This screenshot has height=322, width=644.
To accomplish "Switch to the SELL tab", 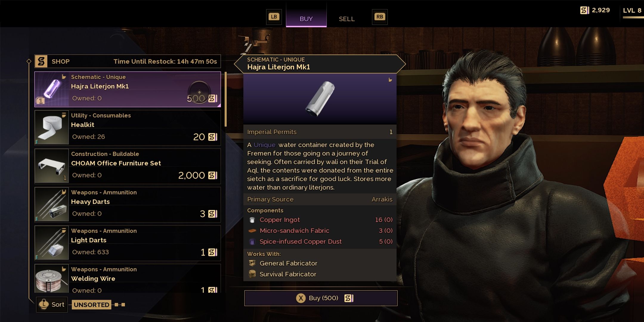I will (347, 19).
